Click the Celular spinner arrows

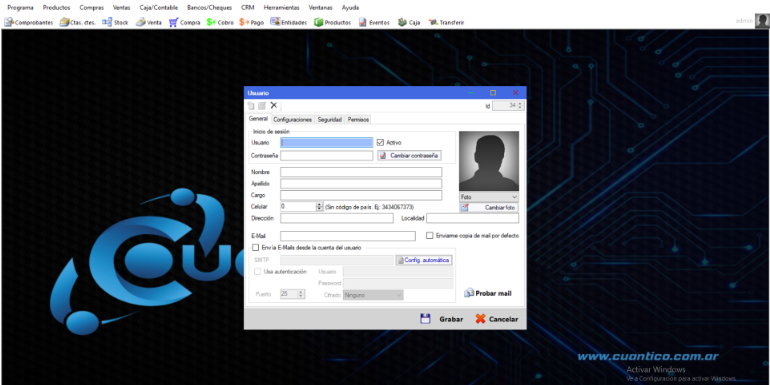coord(320,207)
